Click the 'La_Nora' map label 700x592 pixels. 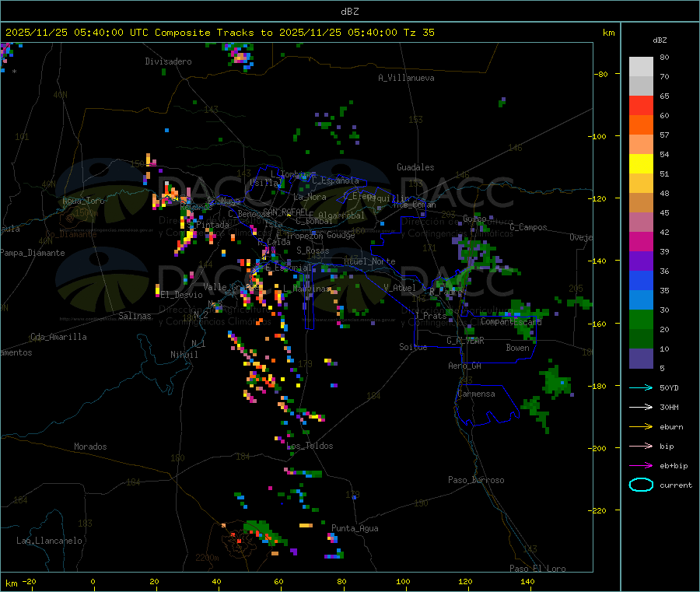coord(310,197)
